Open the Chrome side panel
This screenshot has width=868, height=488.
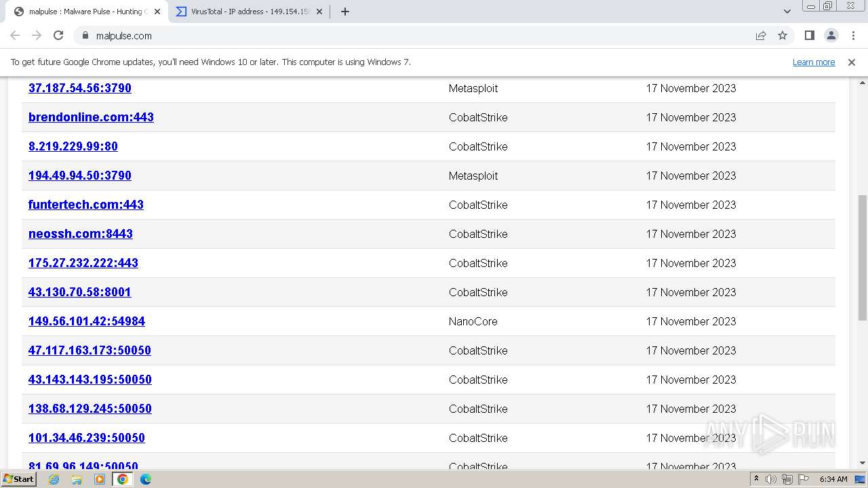coord(809,35)
